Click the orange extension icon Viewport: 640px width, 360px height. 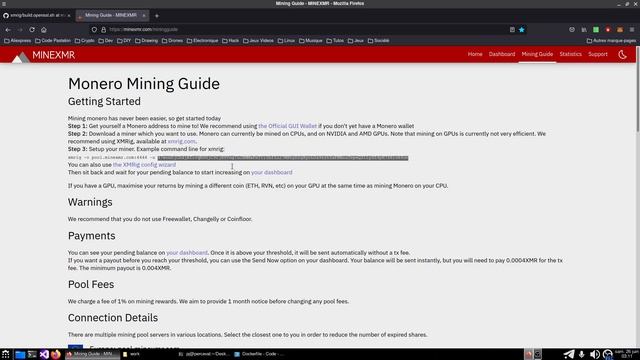coord(620,30)
